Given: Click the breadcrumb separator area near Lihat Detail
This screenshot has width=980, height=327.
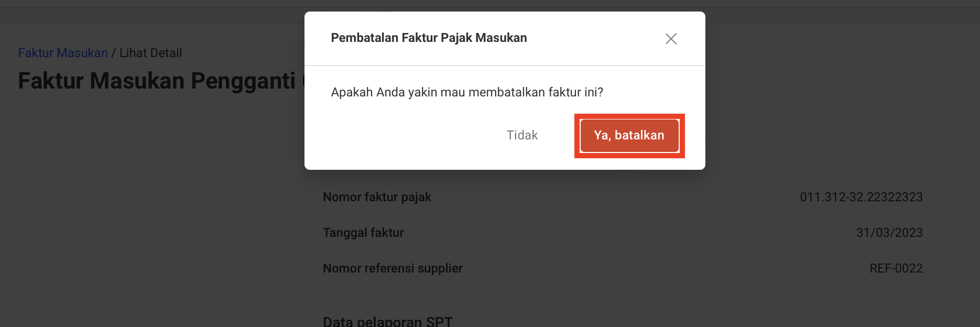Looking at the screenshot, I should [114, 52].
